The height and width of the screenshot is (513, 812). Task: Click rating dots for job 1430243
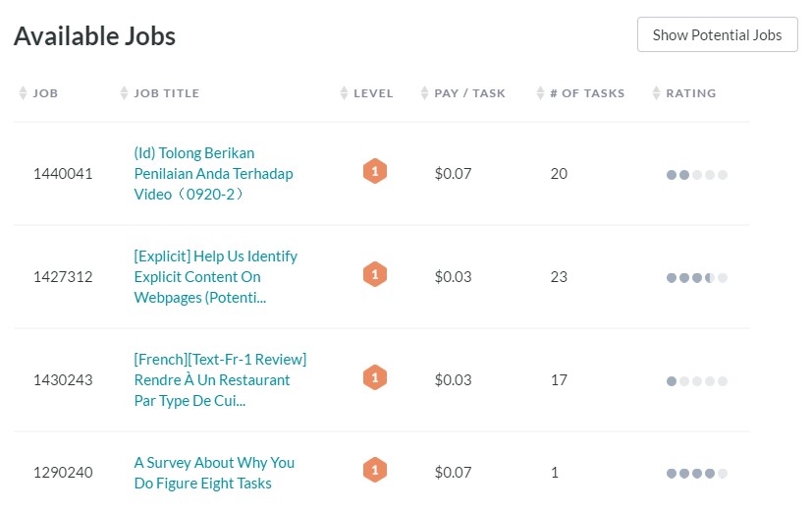pos(696,381)
